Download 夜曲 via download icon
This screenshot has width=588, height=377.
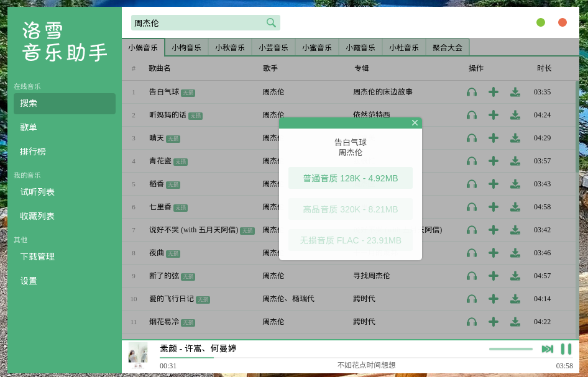click(x=515, y=253)
